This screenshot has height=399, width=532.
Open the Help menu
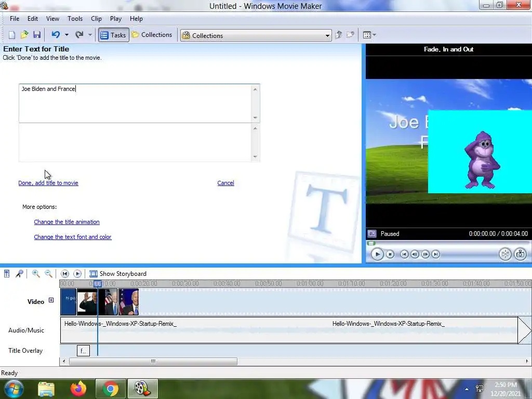tap(137, 19)
